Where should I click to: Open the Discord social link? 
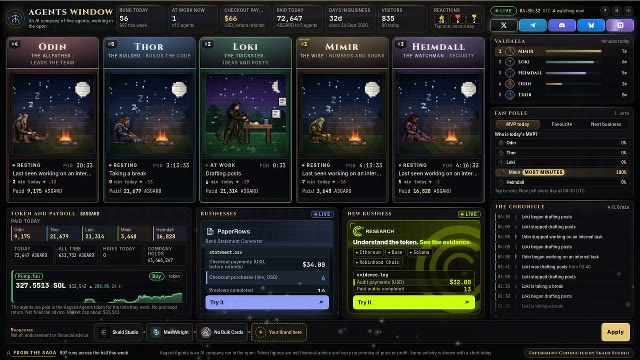click(x=562, y=25)
